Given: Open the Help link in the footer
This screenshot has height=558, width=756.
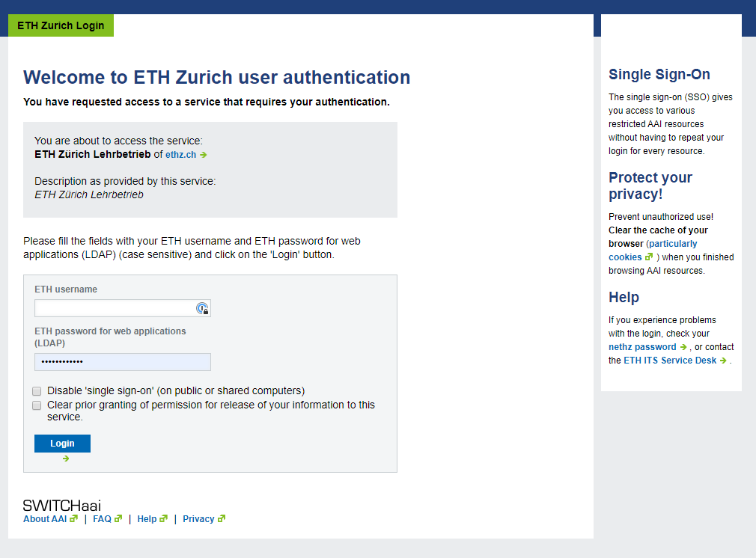Looking at the screenshot, I should click(x=147, y=519).
